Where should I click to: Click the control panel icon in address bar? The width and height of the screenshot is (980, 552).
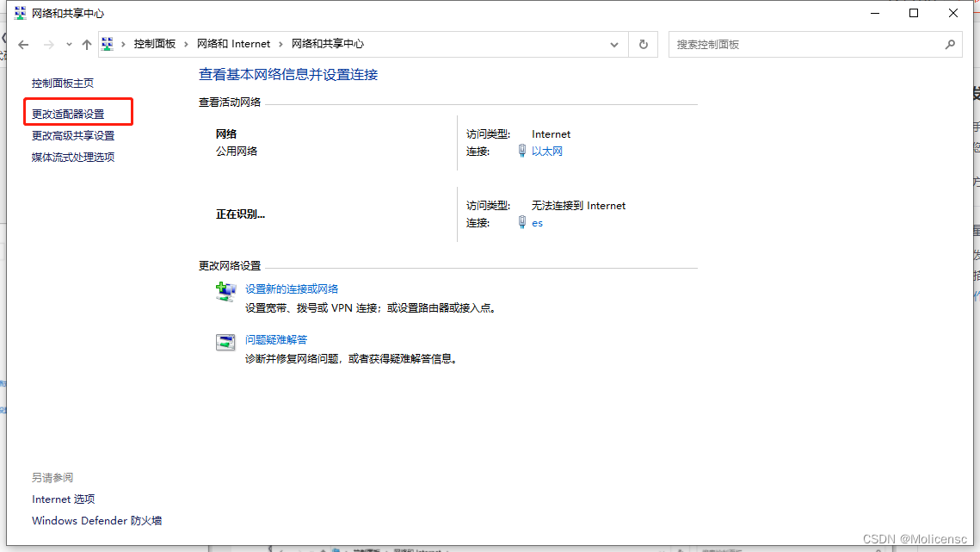coord(108,44)
